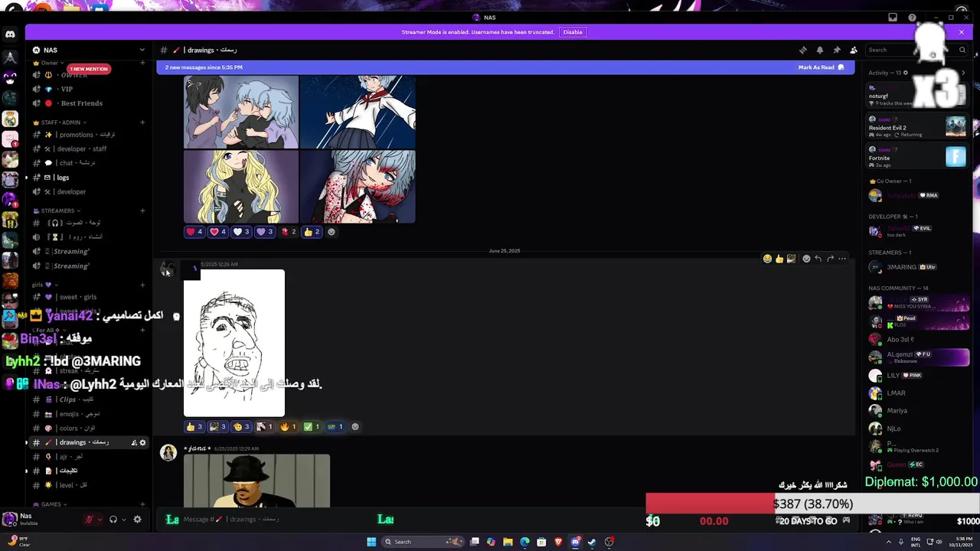Open 3MARING member profile
The width and height of the screenshot is (980, 551).
point(919,267)
